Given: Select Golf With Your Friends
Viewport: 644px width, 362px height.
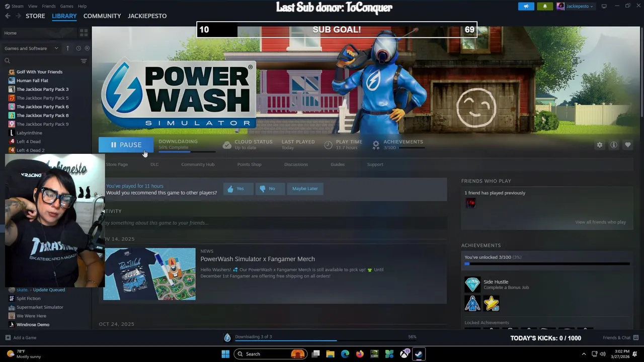Looking at the screenshot, I should [x=39, y=72].
